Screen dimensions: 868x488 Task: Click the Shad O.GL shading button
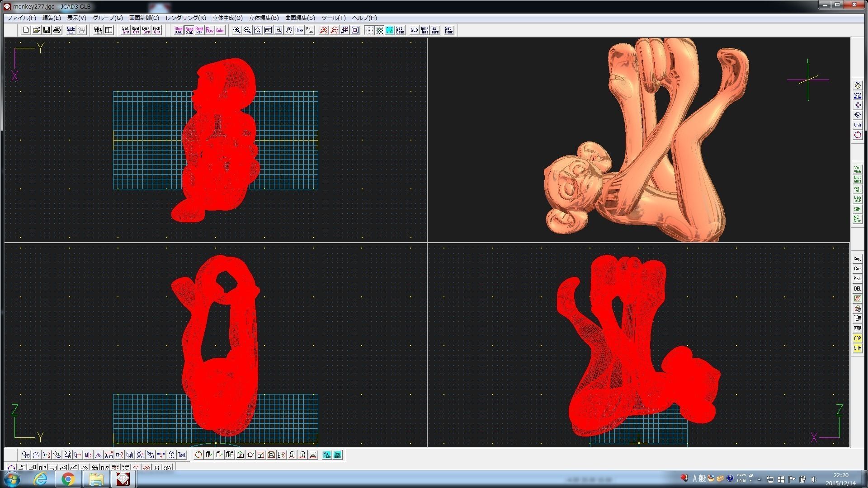(179, 30)
